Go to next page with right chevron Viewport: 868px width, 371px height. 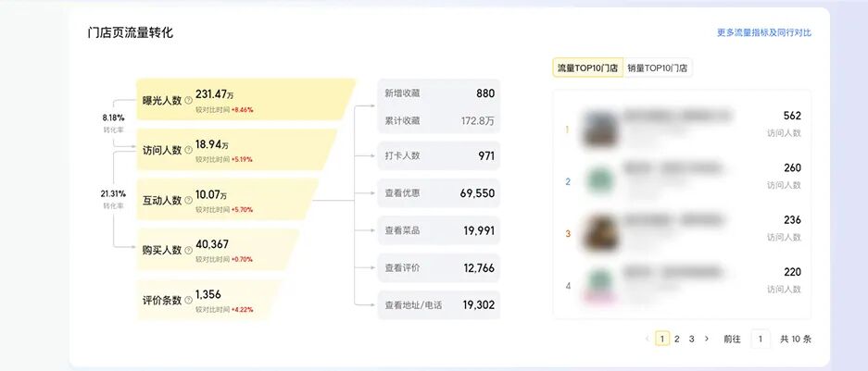point(707,339)
